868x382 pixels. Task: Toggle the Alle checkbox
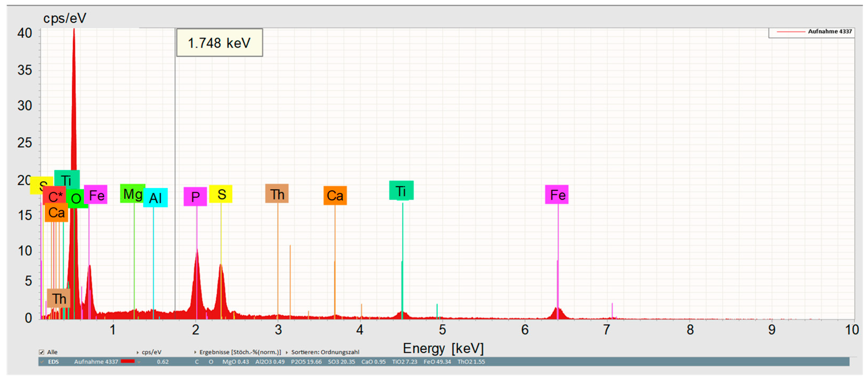click(42, 352)
